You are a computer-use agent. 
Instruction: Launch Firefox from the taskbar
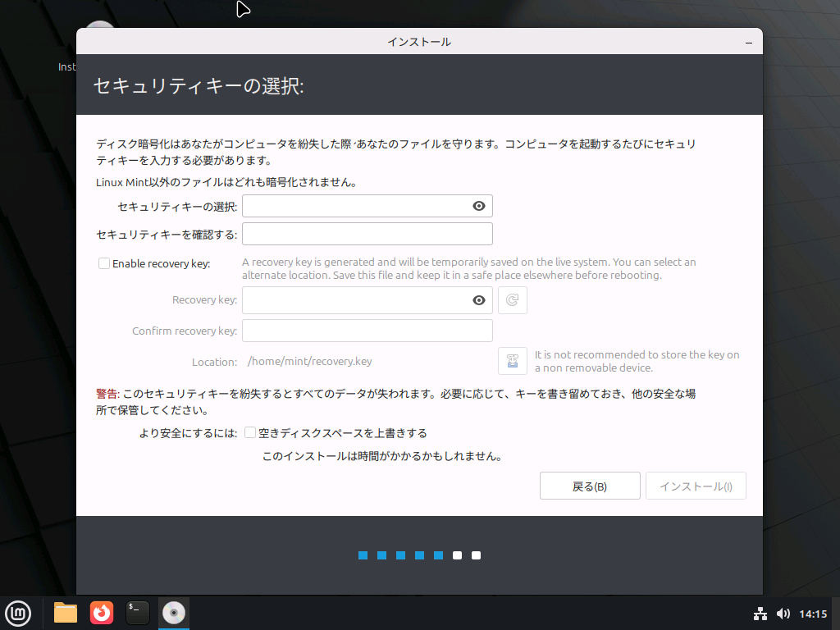pyautogui.click(x=101, y=613)
